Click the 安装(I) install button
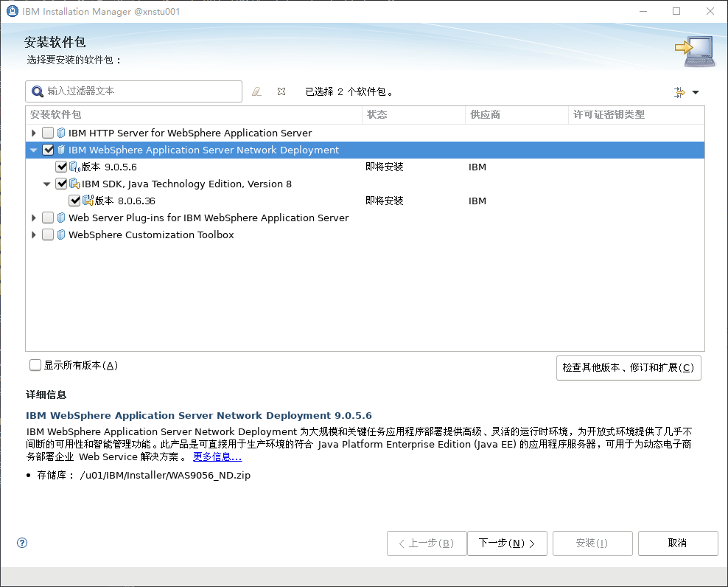 [x=592, y=543]
